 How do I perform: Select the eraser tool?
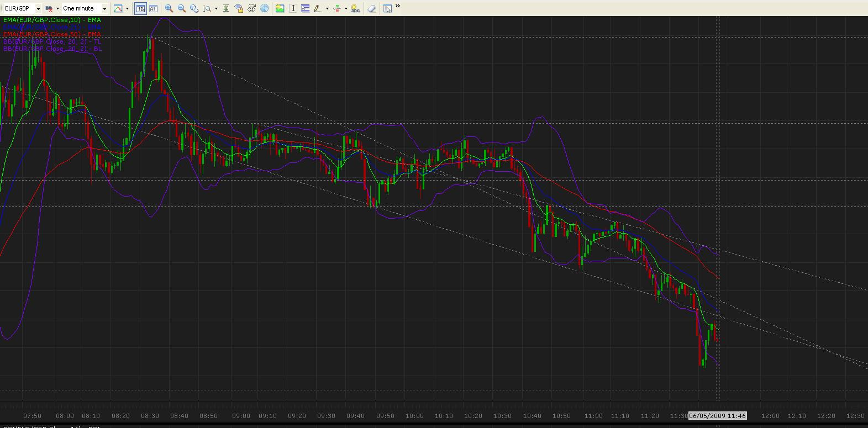372,8
